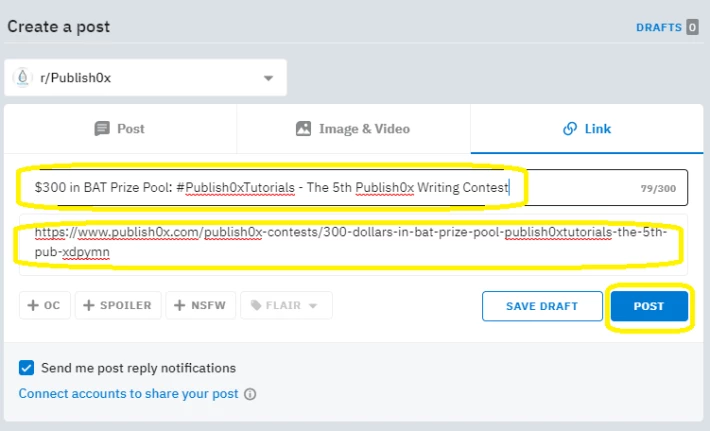Click the r/Publish0x community avatar icon

(22, 77)
